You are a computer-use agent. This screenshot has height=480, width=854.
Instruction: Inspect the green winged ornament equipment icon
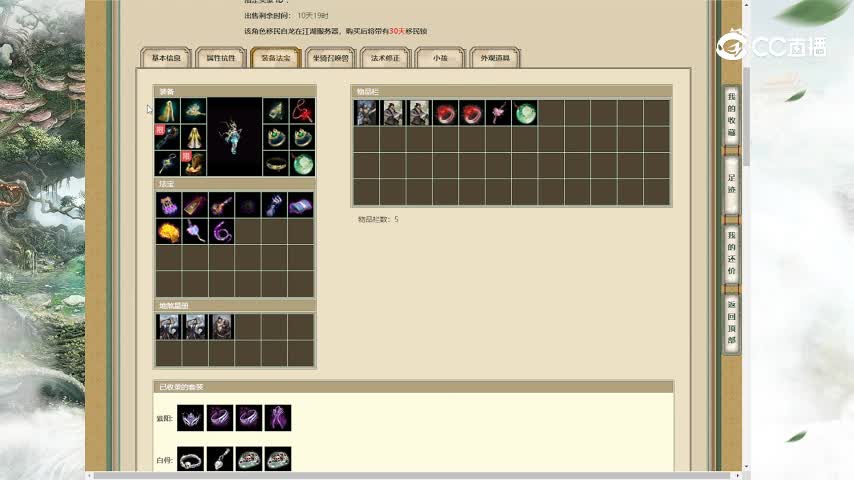(193, 111)
